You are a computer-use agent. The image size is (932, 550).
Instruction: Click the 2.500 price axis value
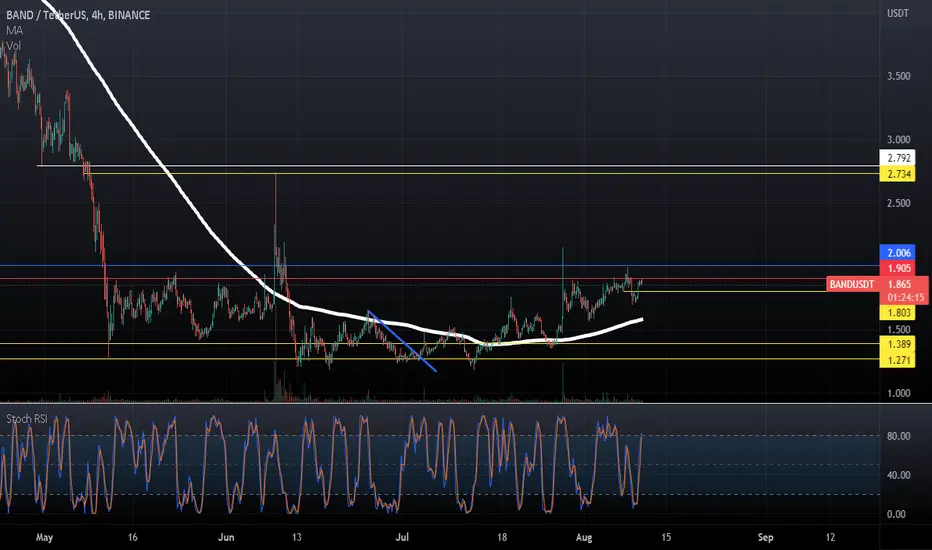(x=898, y=203)
